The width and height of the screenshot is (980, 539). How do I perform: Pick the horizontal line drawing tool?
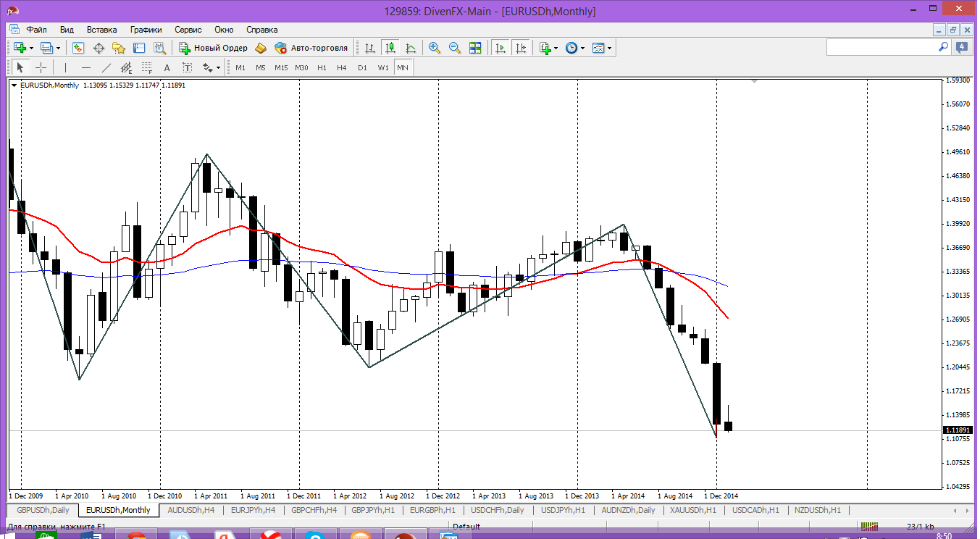pyautogui.click(x=86, y=67)
